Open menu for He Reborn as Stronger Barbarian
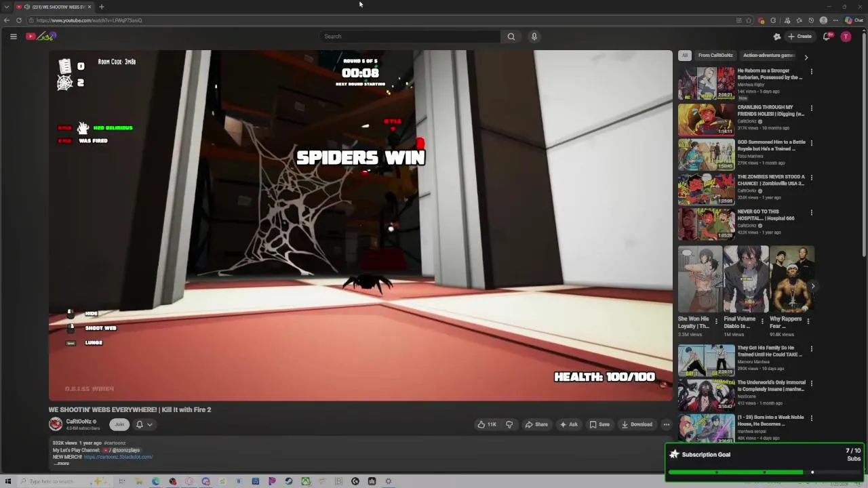 tap(811, 72)
